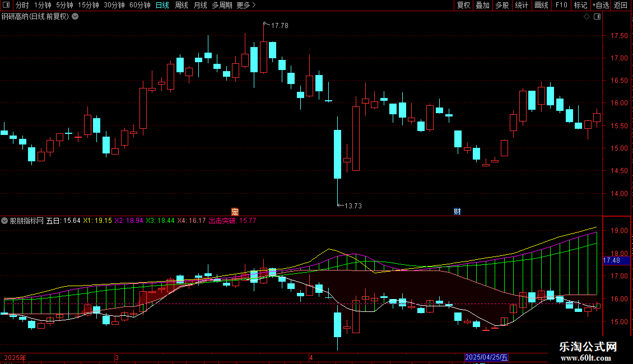Switch to the 分时 chart period
The image size is (633, 364).
coord(22,5)
